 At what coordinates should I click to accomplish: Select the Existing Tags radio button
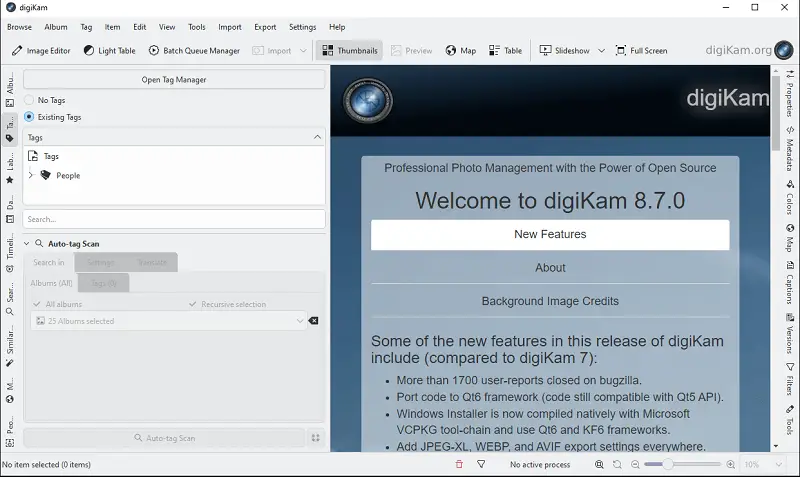click(29, 117)
